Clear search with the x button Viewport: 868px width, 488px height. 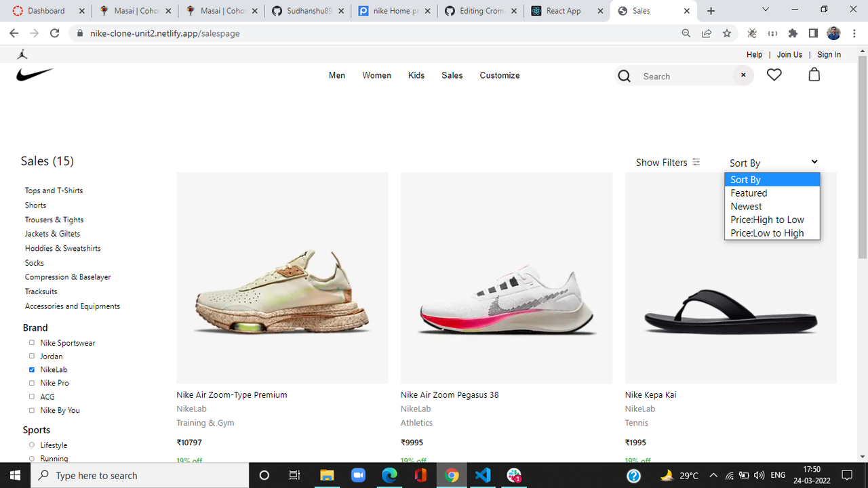743,75
